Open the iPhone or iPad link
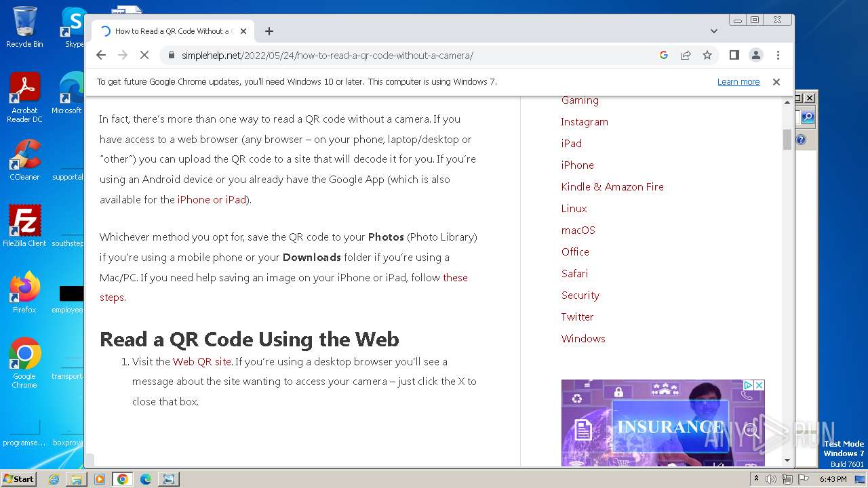 (212, 200)
